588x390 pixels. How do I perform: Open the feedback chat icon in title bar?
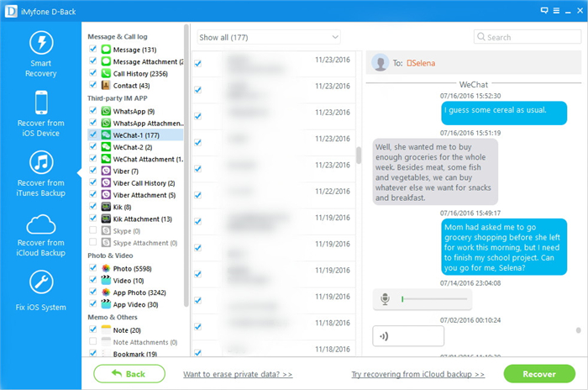point(544,11)
